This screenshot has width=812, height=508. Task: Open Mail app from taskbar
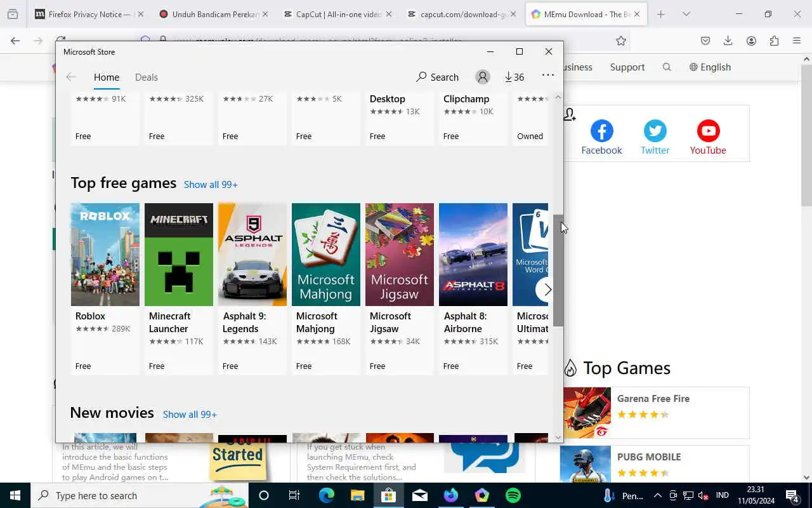[420, 495]
